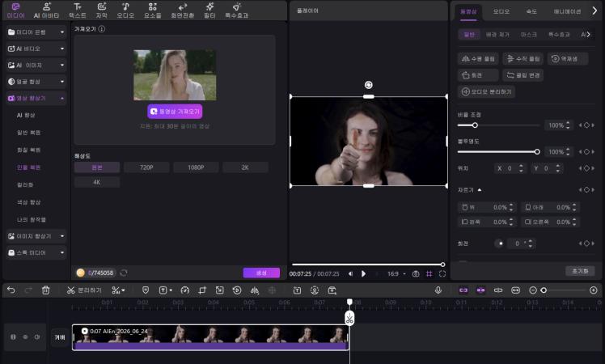Click the X position input field
Viewport: 605px width, 364px height.
click(x=510, y=168)
